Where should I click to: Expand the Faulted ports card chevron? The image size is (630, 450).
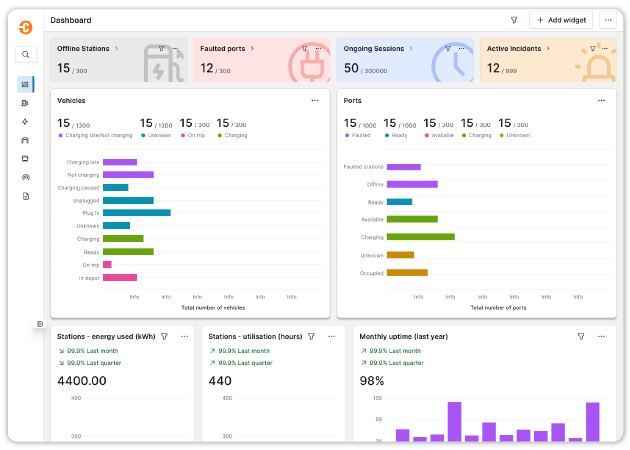tap(251, 48)
